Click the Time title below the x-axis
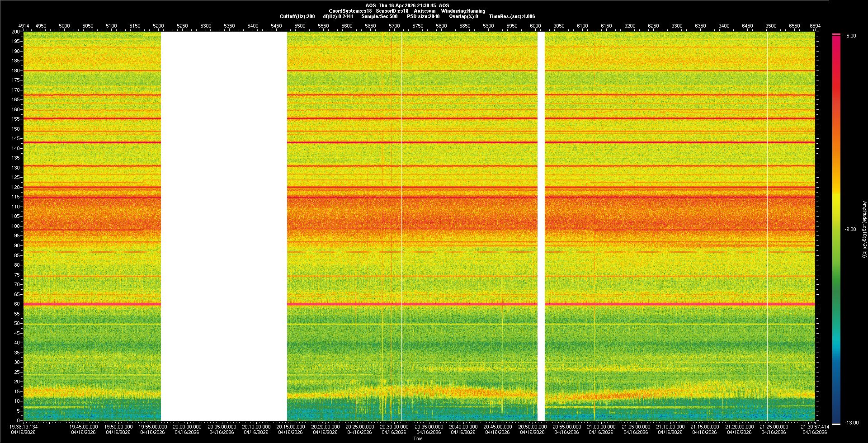Image resolution: width=868 pixels, height=443 pixels. pos(418,438)
